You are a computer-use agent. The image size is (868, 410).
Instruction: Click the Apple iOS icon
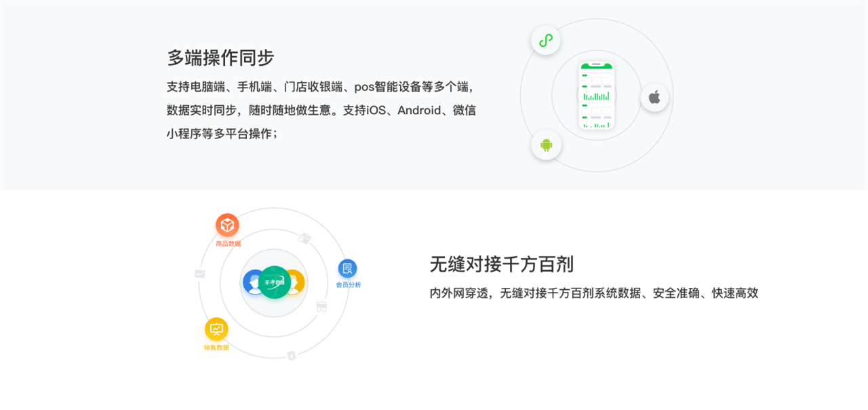pyautogui.click(x=654, y=97)
